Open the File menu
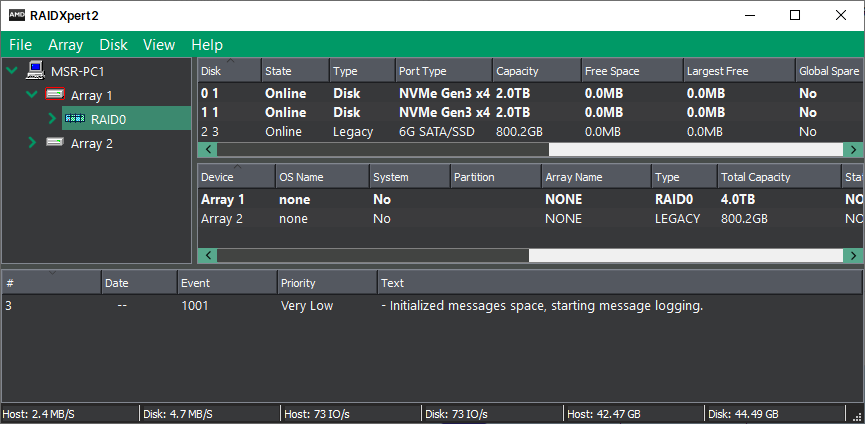This screenshot has height=424, width=865. (x=21, y=45)
